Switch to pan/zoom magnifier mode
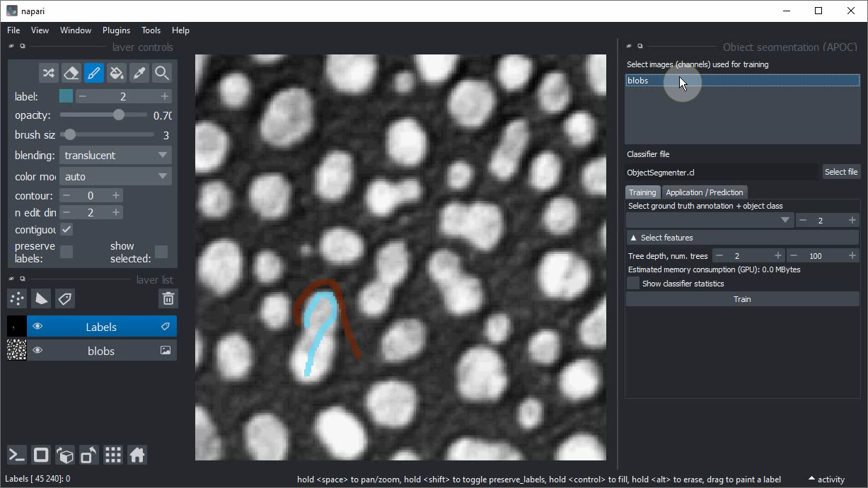 (x=162, y=73)
